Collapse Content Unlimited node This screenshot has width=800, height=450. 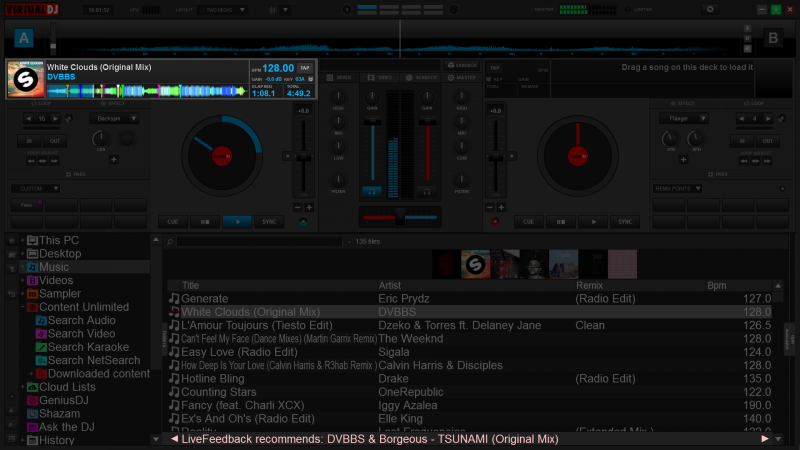click(22, 307)
